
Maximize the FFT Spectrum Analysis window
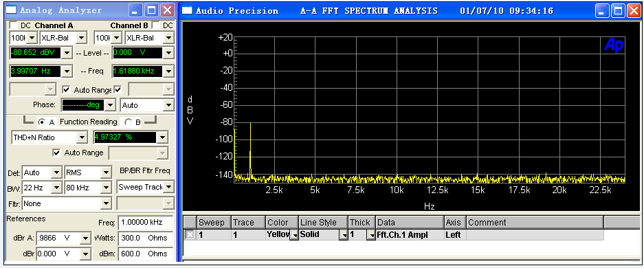point(618,11)
